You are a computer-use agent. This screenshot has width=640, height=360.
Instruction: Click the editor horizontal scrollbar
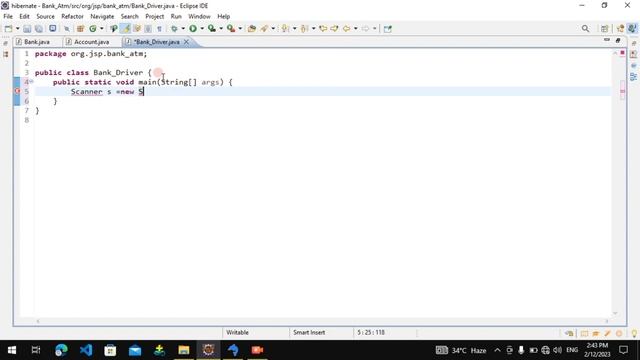[x=322, y=321]
